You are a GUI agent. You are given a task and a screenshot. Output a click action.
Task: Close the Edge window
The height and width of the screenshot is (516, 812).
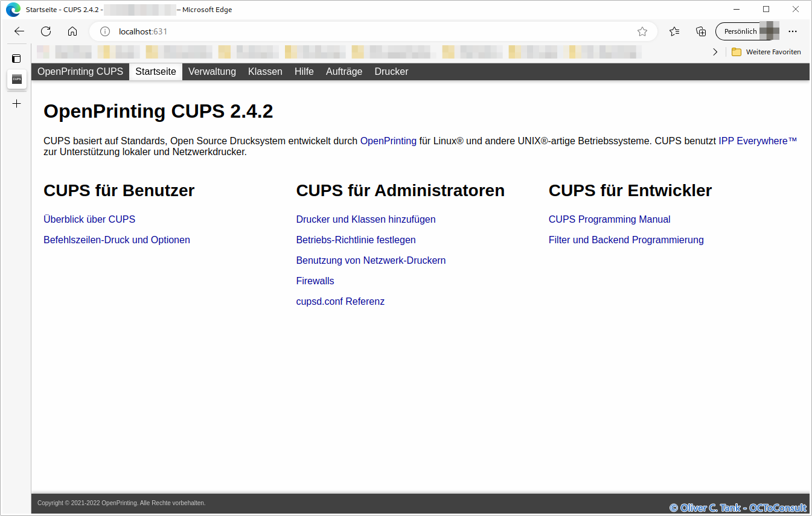click(x=795, y=10)
